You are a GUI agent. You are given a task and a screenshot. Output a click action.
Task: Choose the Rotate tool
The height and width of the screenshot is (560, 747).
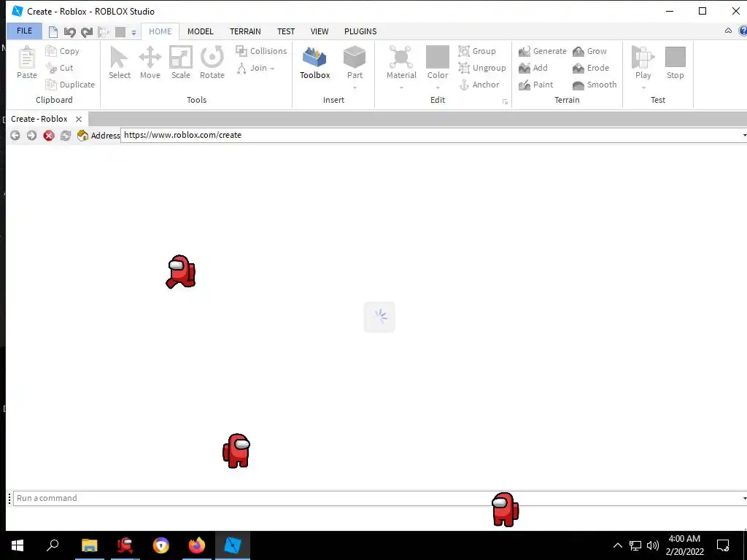(x=212, y=63)
